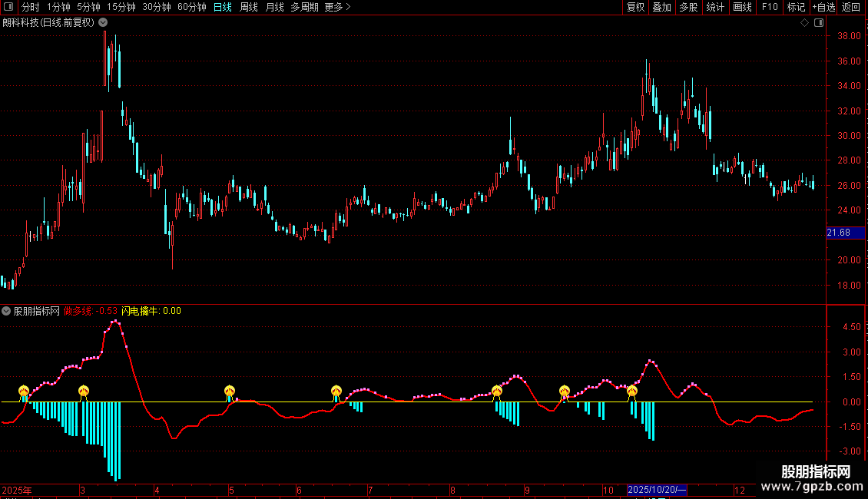Viewport: 868px width, 499px height.
Task: Activate the 画线 drawing tool
Action: click(x=742, y=7)
